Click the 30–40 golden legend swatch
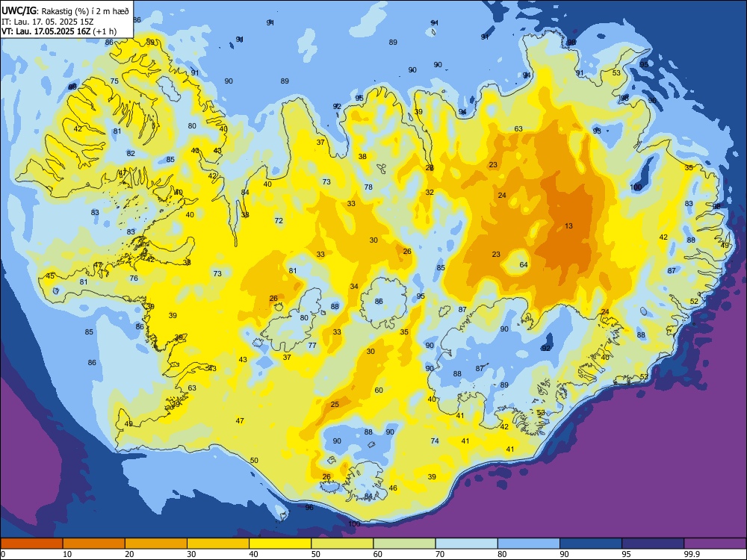 pyautogui.click(x=218, y=544)
